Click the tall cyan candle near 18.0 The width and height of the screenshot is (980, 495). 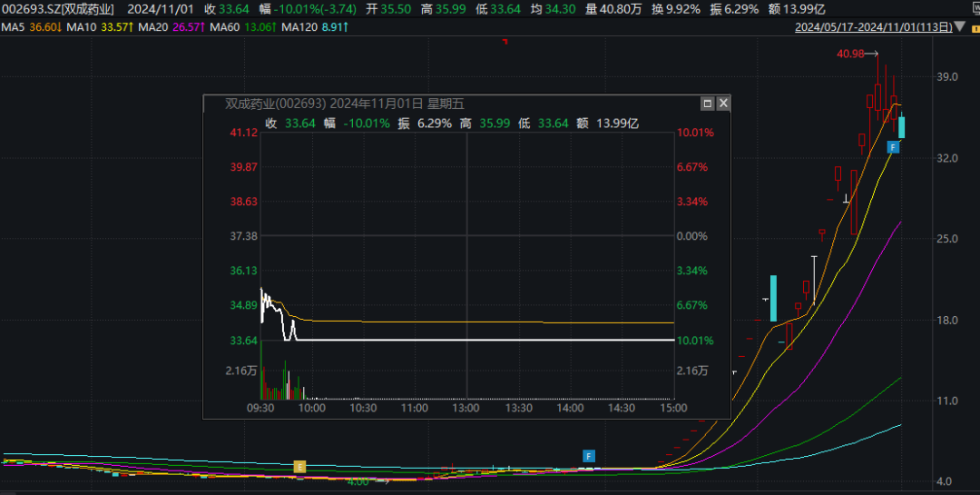tap(773, 299)
